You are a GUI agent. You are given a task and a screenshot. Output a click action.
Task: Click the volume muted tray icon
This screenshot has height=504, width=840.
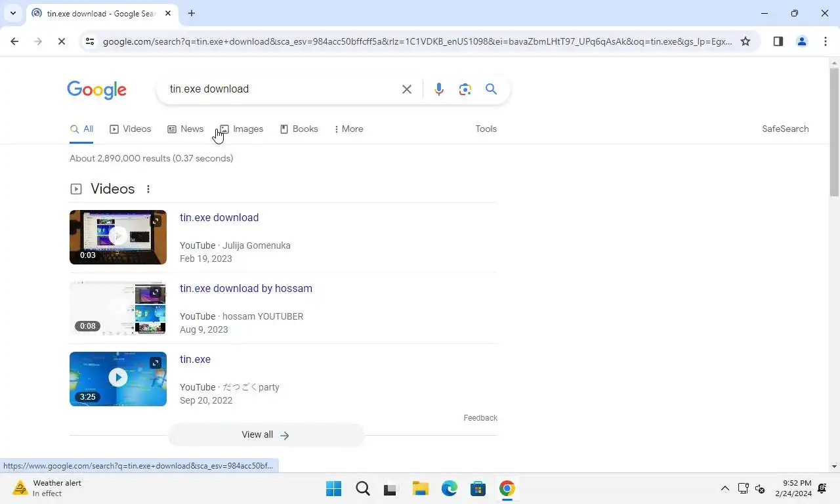click(760, 488)
